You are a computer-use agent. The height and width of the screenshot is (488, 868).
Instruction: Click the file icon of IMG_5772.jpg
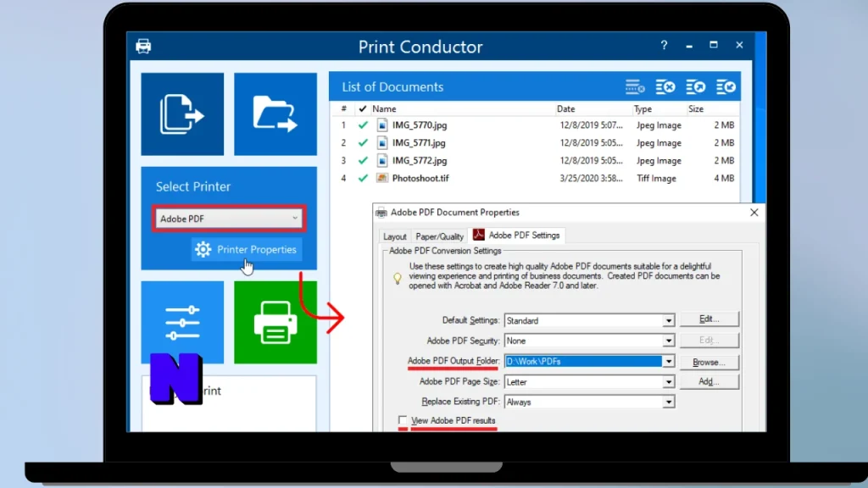coord(382,160)
